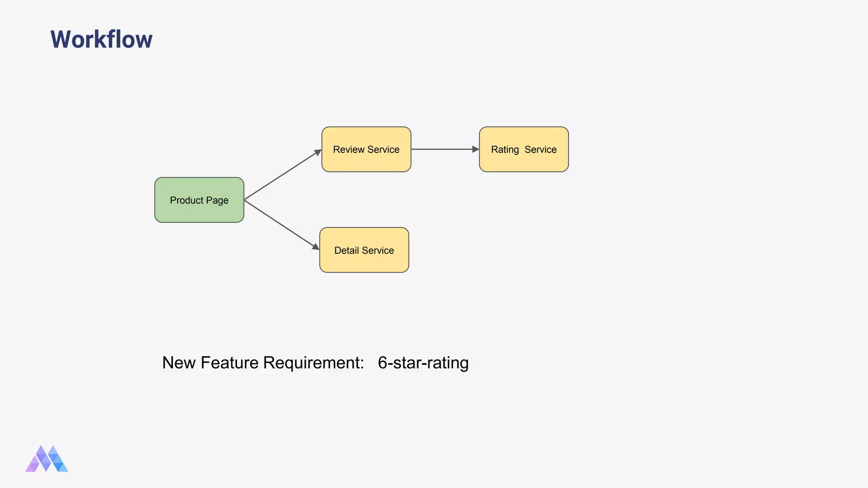868x488 pixels.
Task: Click the word "Feature" in the caption
Action: (x=229, y=363)
